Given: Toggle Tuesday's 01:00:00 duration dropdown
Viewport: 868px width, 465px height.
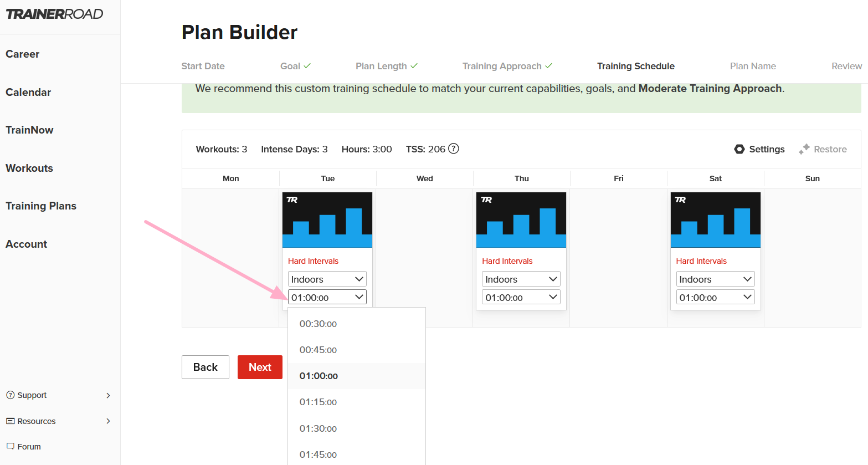Looking at the screenshot, I should (x=327, y=297).
